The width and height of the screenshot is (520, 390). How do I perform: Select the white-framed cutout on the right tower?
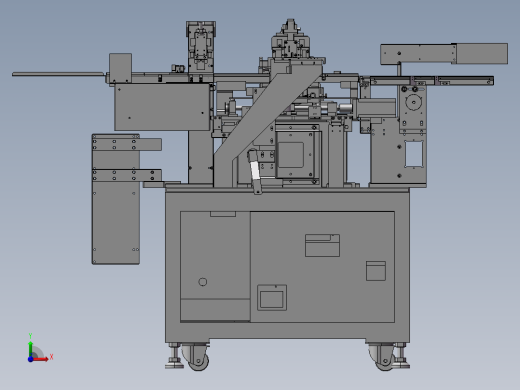[x=414, y=154]
